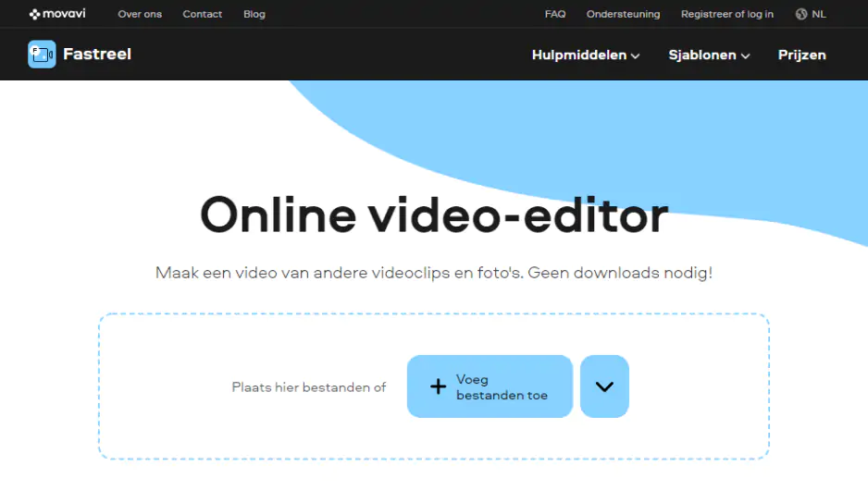Image resolution: width=868 pixels, height=490 pixels.
Task: Open the upload source dropdown arrow button
Action: (604, 386)
